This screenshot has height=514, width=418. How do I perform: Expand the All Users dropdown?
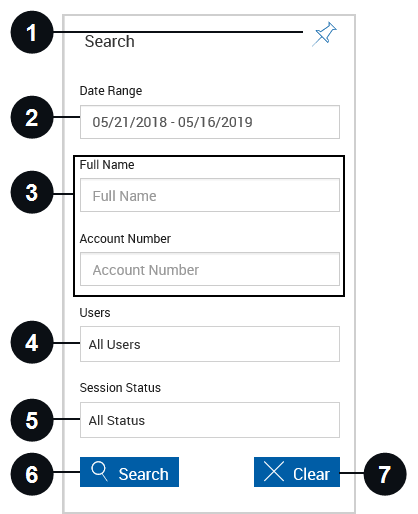pos(210,344)
